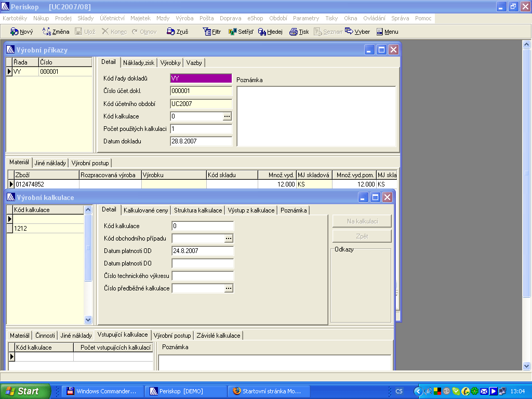Click the Změna edit icon
The width and height of the screenshot is (532, 399).
tap(46, 32)
